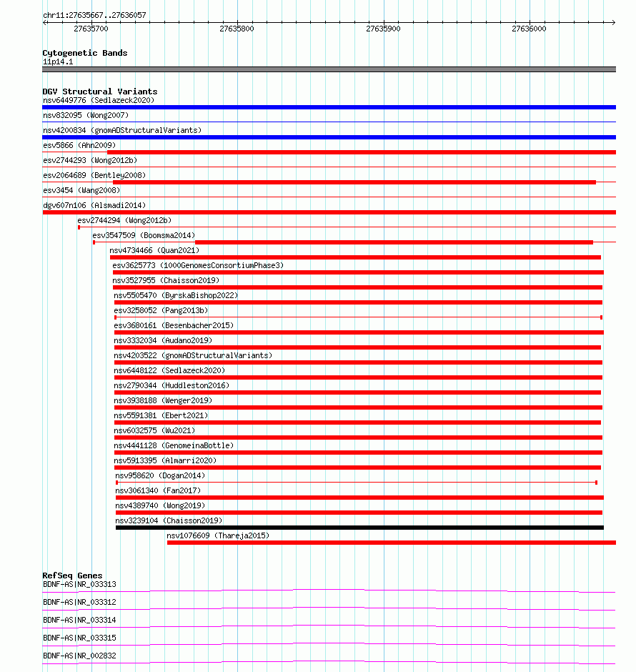Select the nsv832095 (Wong2007) variant label

(86, 115)
